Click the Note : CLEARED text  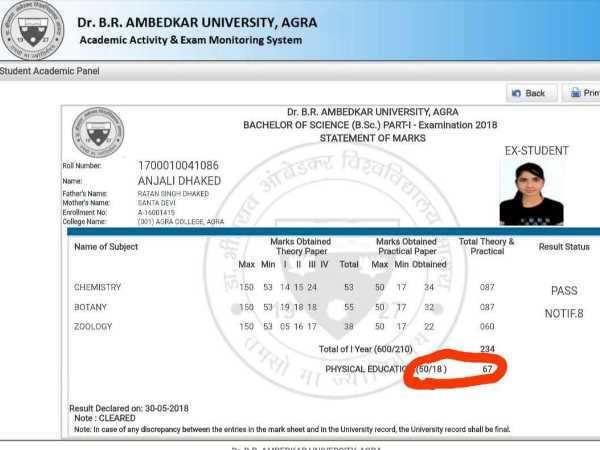(105, 418)
